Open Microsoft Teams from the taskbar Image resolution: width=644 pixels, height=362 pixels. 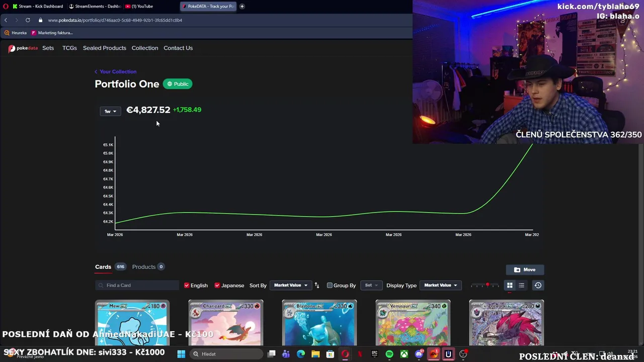pyautogui.click(x=286, y=354)
